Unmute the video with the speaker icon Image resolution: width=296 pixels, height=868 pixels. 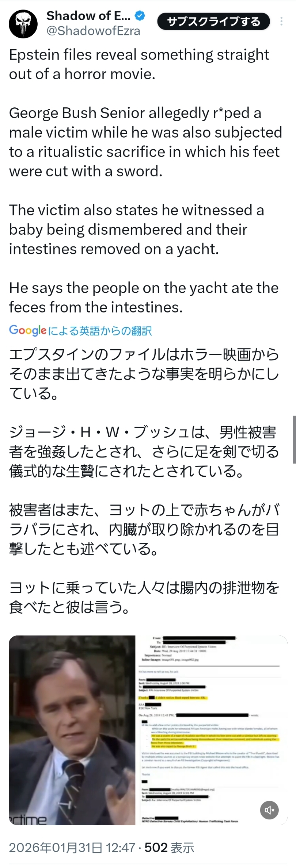(x=269, y=810)
